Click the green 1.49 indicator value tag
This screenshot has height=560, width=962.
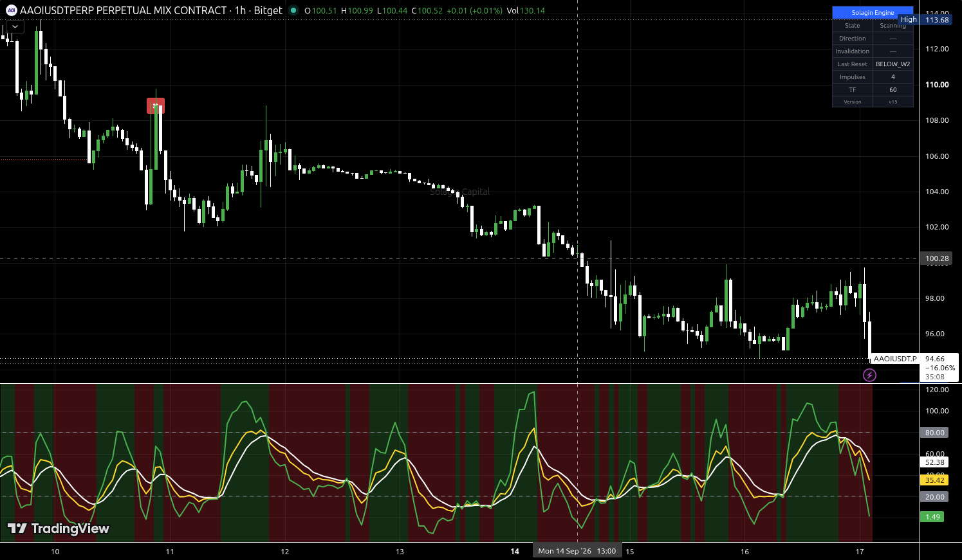933,517
